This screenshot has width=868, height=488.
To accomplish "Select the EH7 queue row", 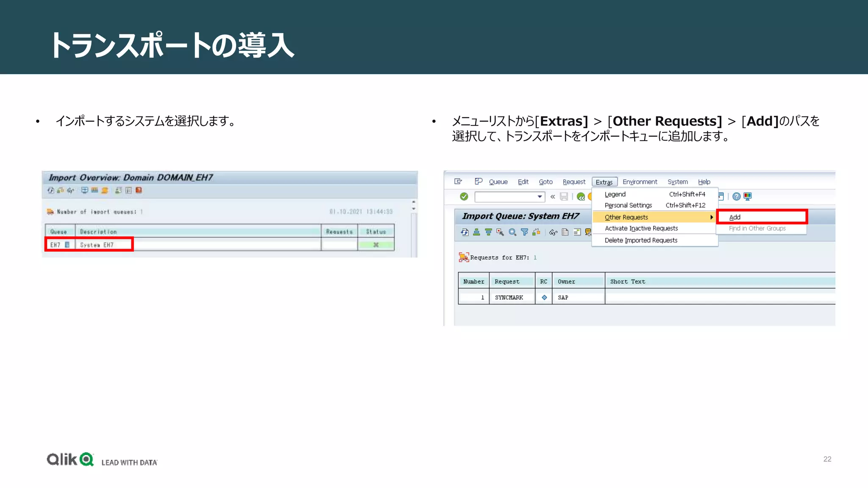I will (x=56, y=245).
